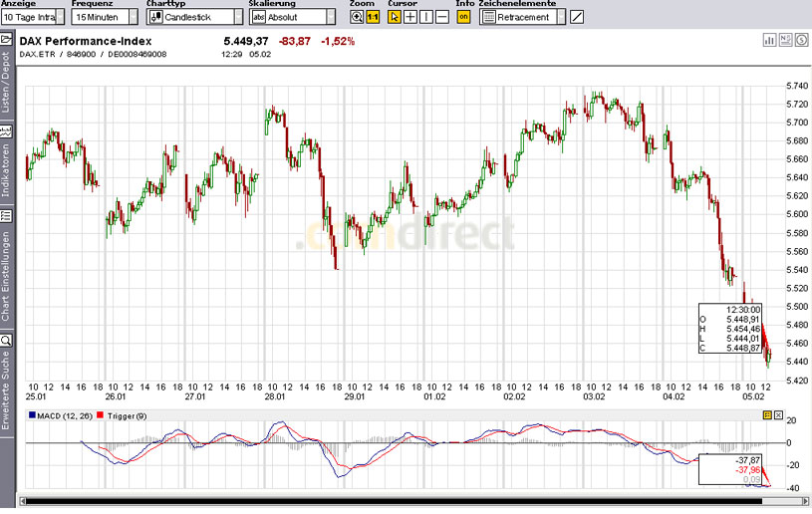The image size is (812, 514).
Task: Open the Indikatoren side tab
Action: pos(6,169)
